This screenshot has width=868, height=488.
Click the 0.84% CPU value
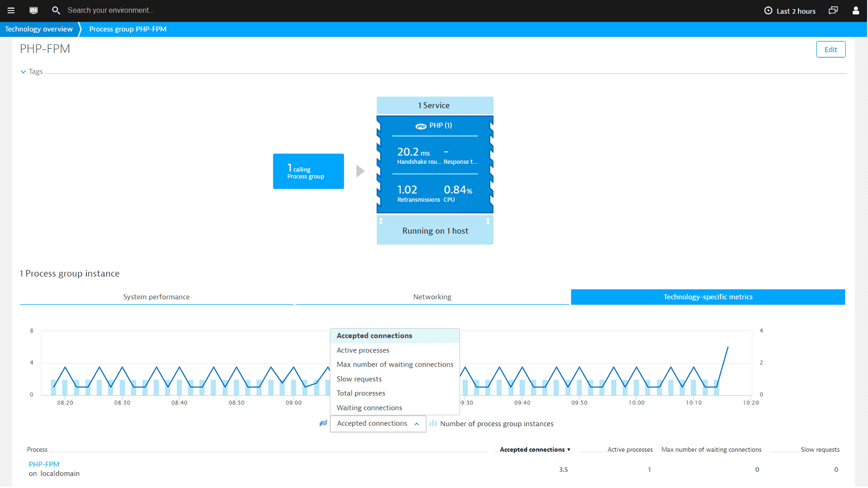point(458,190)
